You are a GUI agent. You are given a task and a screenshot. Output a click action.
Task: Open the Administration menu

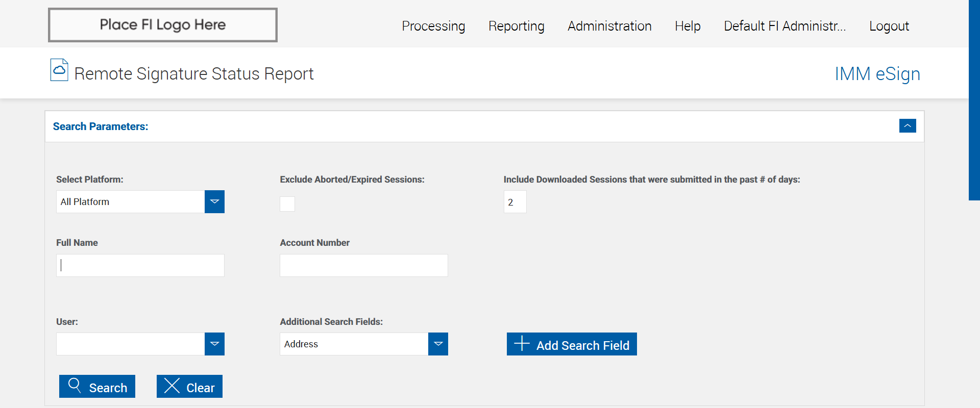(x=609, y=26)
